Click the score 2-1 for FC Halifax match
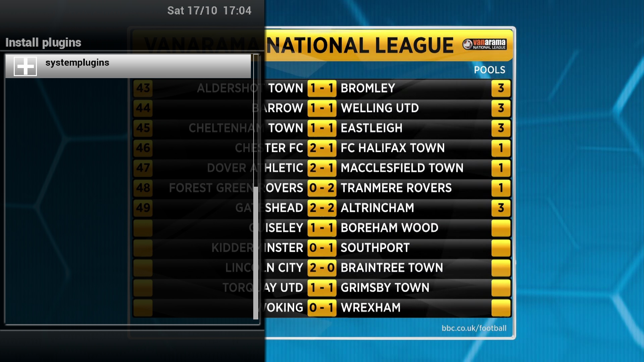The height and width of the screenshot is (362, 644). coord(320,147)
